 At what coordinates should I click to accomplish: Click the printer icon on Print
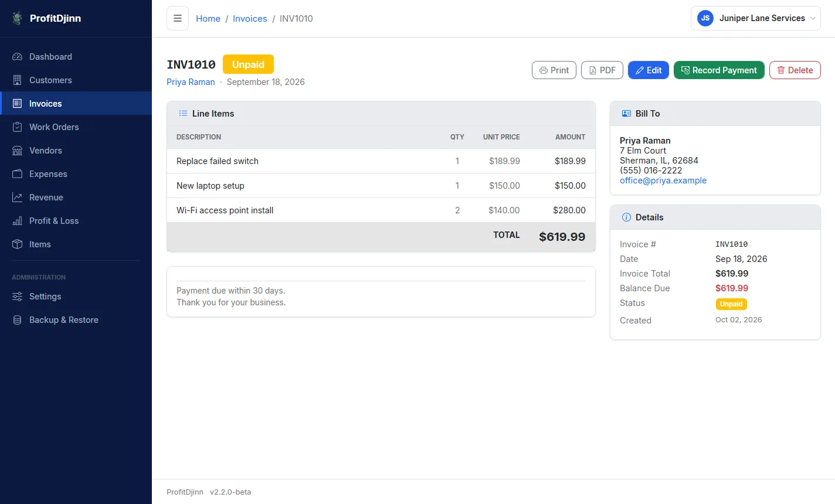pyautogui.click(x=544, y=70)
